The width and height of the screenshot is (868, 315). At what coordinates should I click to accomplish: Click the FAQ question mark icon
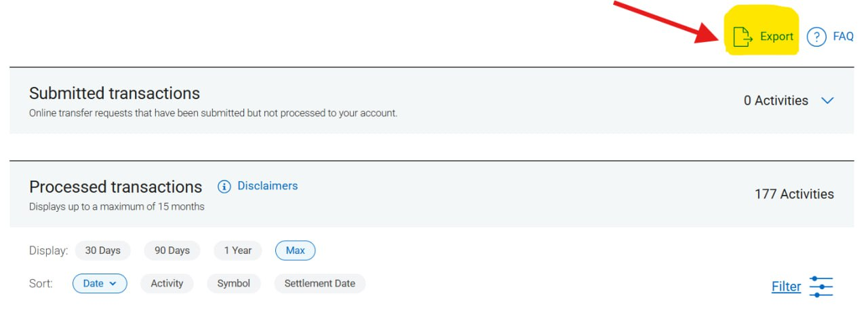click(x=817, y=37)
